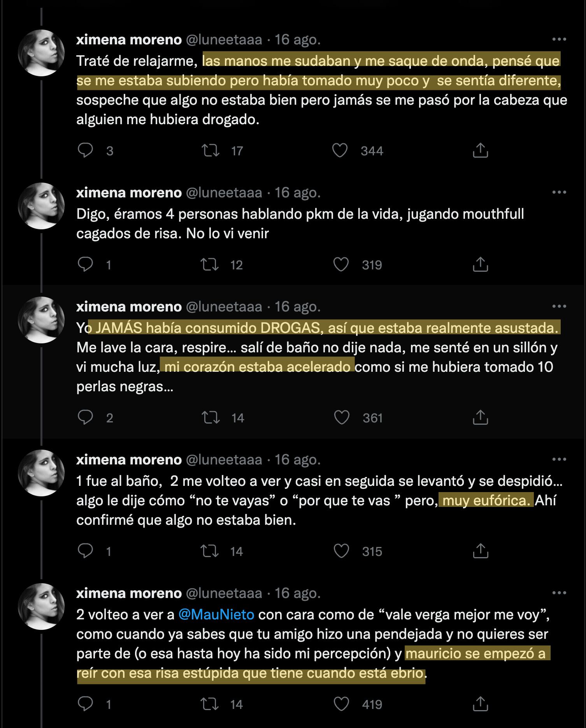This screenshot has height=728, width=586.
Task: Open the @luneetaaa handle on the last tweet
Action: pyautogui.click(x=224, y=593)
